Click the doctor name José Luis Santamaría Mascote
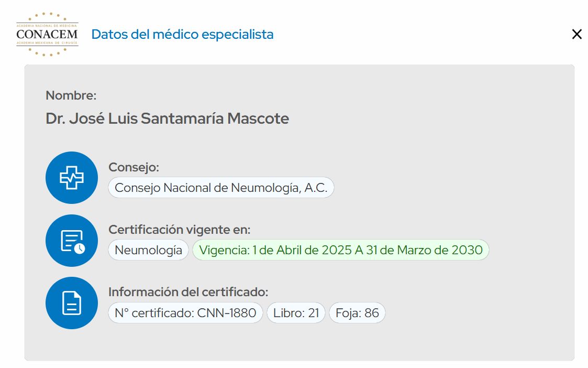588x368 pixels. (167, 118)
